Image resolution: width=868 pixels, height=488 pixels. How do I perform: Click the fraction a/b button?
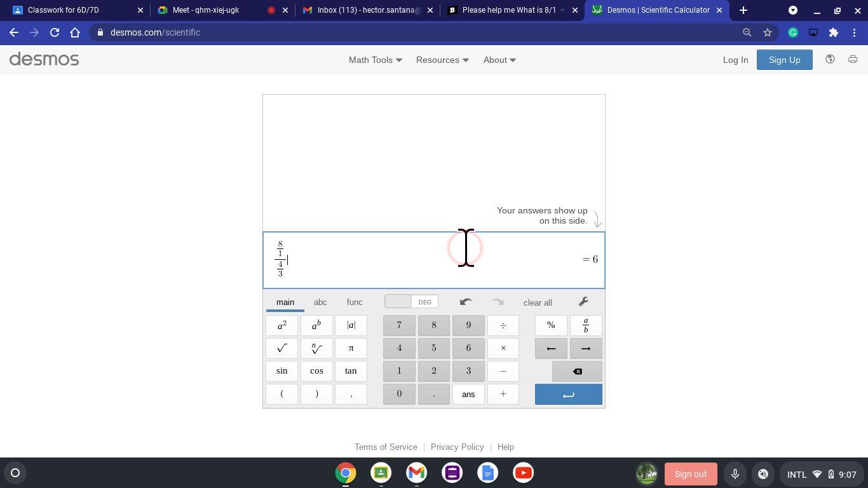tap(586, 325)
